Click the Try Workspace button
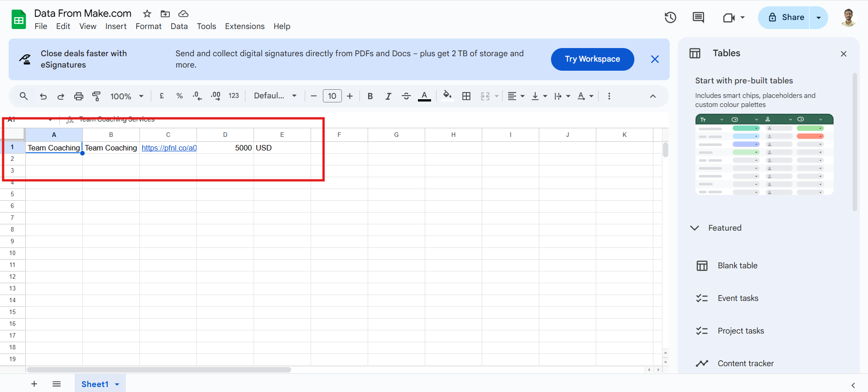868x392 pixels. (592, 59)
